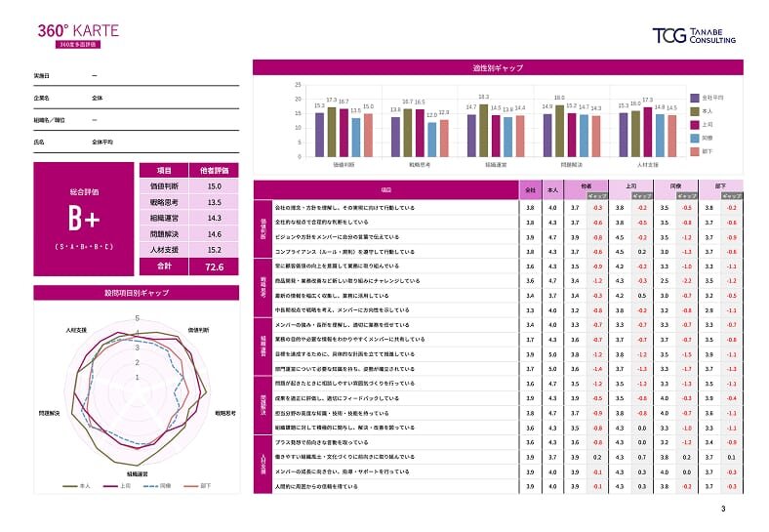Image resolution: width=769 pixels, height=532 pixels.
Task: Click the tallest bar labeled 18.3 in the bar chart
Action: [484, 131]
